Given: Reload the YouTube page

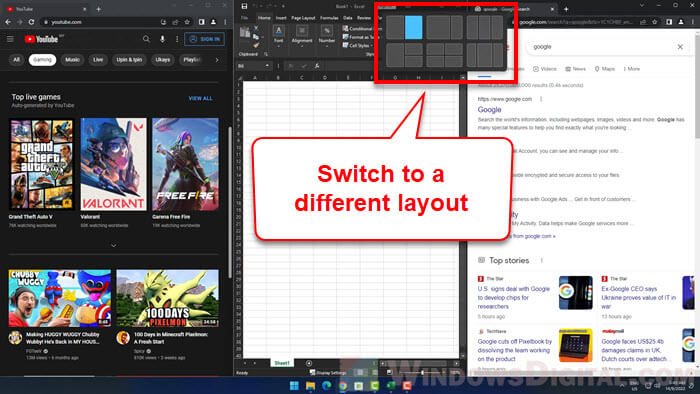Looking at the screenshot, I should click(x=31, y=22).
